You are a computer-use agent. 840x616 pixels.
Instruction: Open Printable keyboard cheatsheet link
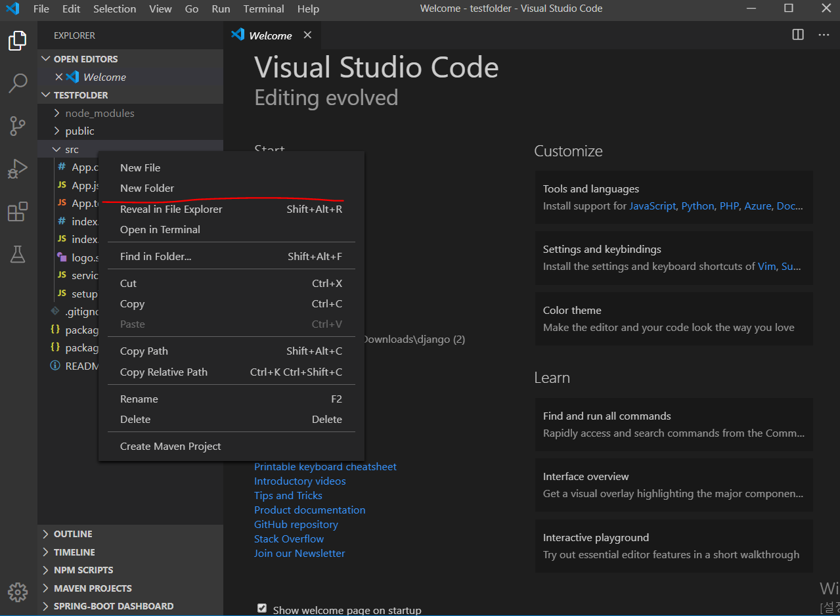[x=325, y=466]
